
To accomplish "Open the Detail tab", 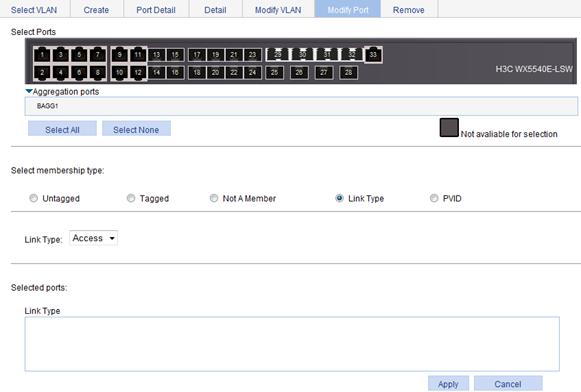I will (x=215, y=10).
